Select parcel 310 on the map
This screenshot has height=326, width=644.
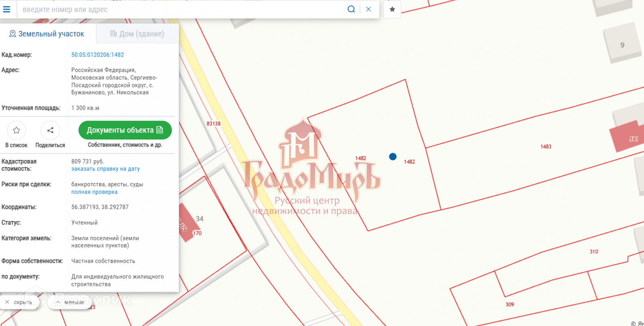pos(594,252)
